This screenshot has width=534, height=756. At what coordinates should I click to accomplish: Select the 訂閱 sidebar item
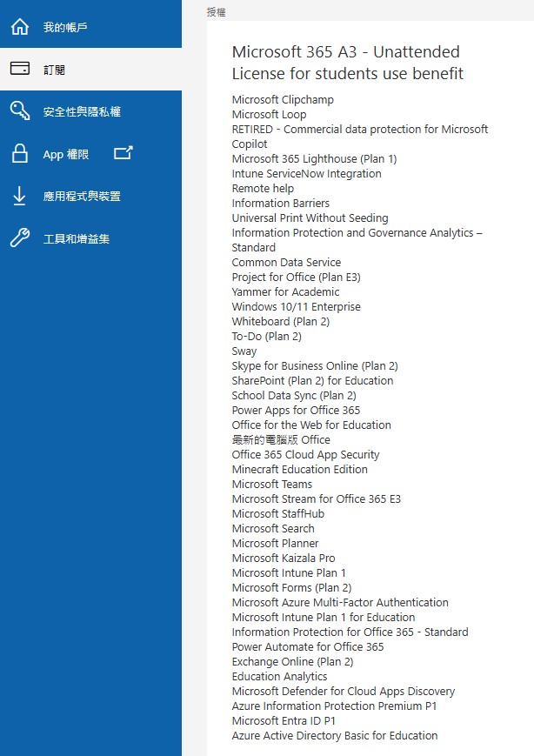tap(90, 70)
